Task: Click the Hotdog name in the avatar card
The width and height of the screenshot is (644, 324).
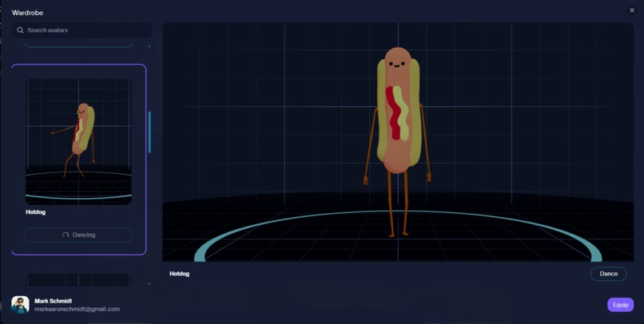Action: [36, 212]
